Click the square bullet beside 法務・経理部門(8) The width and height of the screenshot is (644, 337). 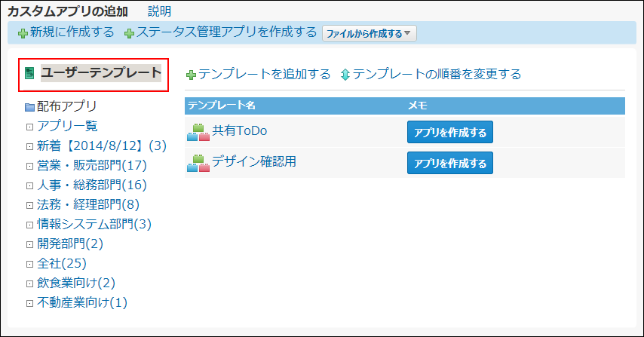coord(29,205)
